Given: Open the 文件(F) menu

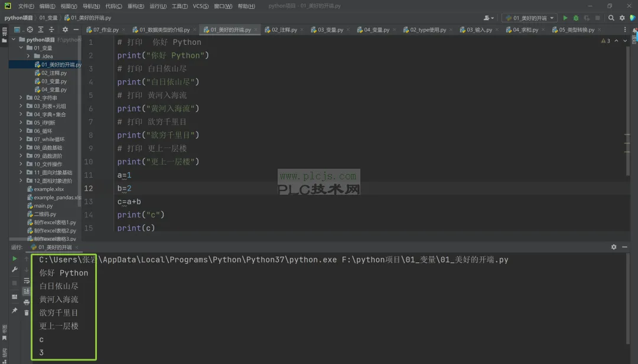Looking at the screenshot, I should [26, 6].
